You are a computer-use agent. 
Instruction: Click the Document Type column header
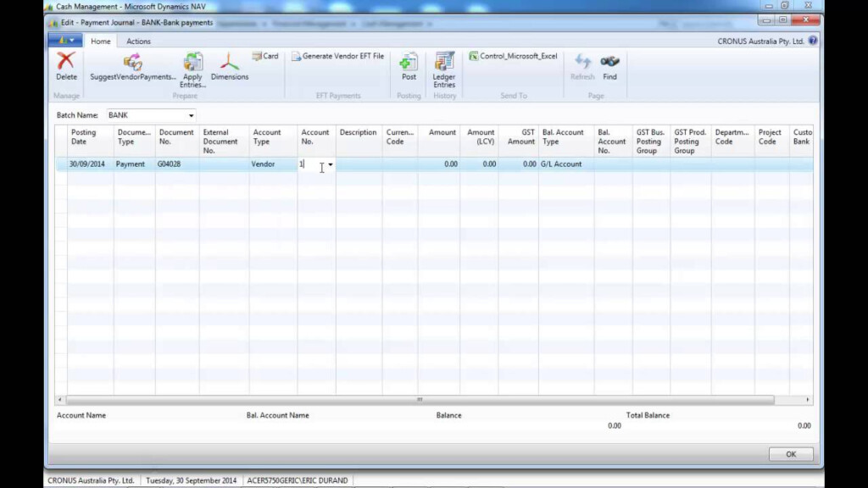tap(135, 141)
